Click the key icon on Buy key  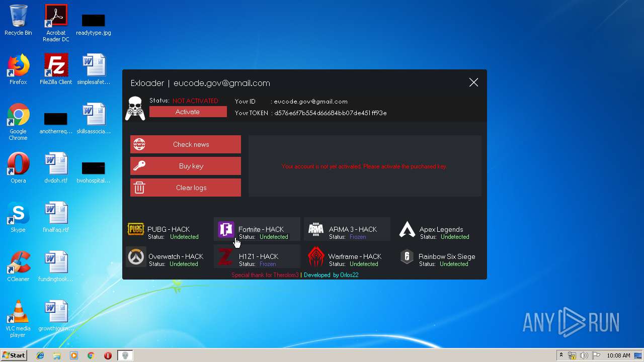coord(139,166)
